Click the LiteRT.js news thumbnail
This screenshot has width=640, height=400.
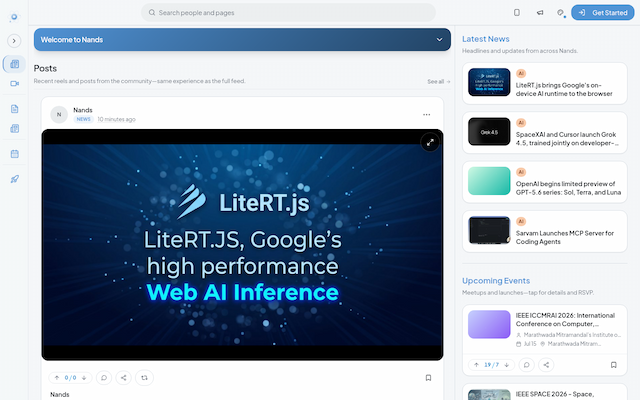click(x=489, y=82)
